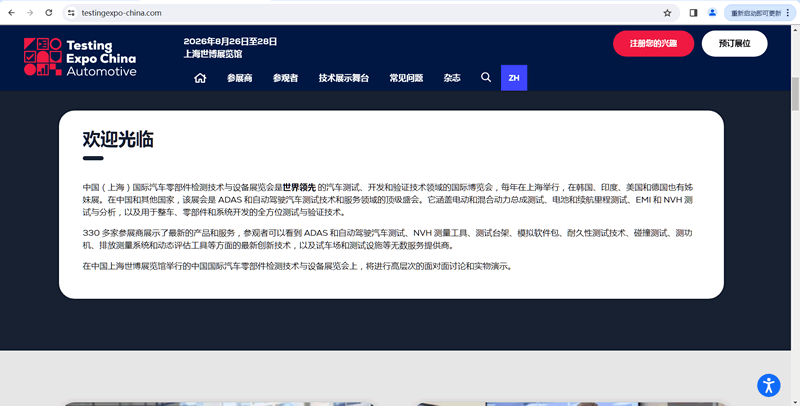View site information icon in address bar
800x406 pixels.
pyautogui.click(x=71, y=13)
